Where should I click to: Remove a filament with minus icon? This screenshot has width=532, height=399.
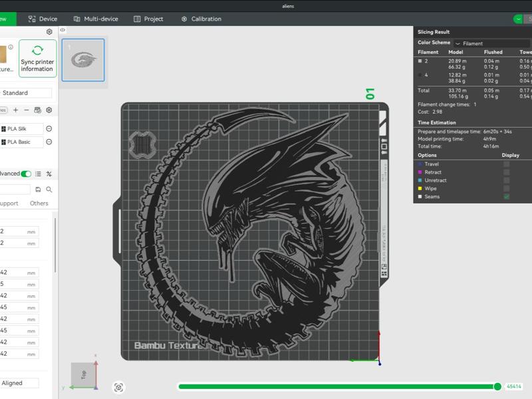coord(27,110)
